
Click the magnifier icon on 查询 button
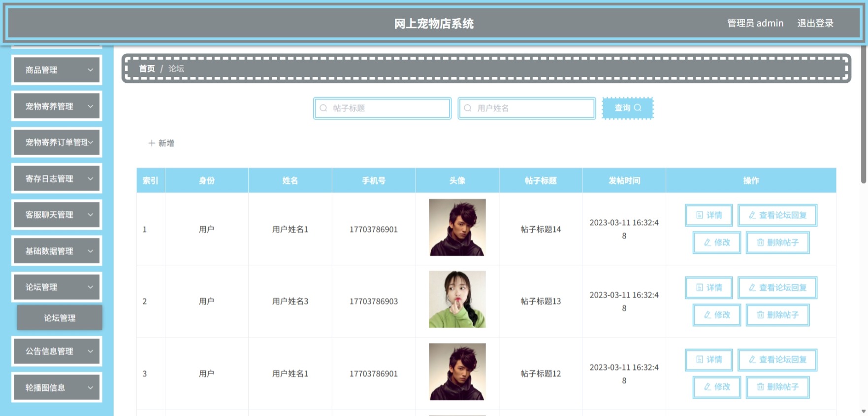(x=638, y=107)
